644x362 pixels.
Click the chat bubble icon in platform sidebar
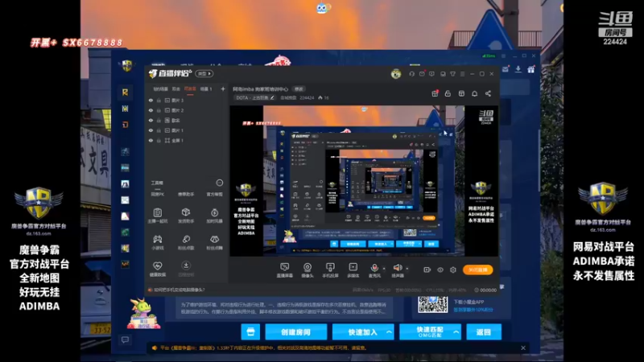125,339
